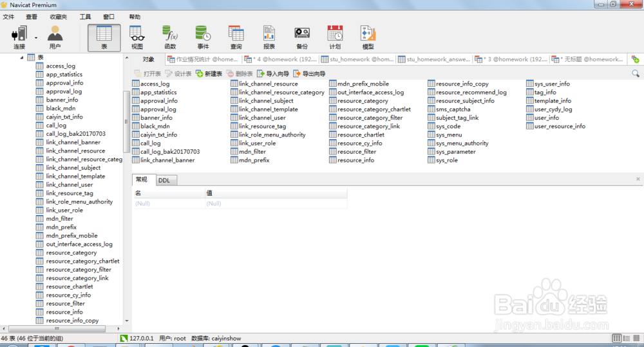644x347 pixels.
Task: Open the User (用户) toolbar icon
Action: pos(55,37)
